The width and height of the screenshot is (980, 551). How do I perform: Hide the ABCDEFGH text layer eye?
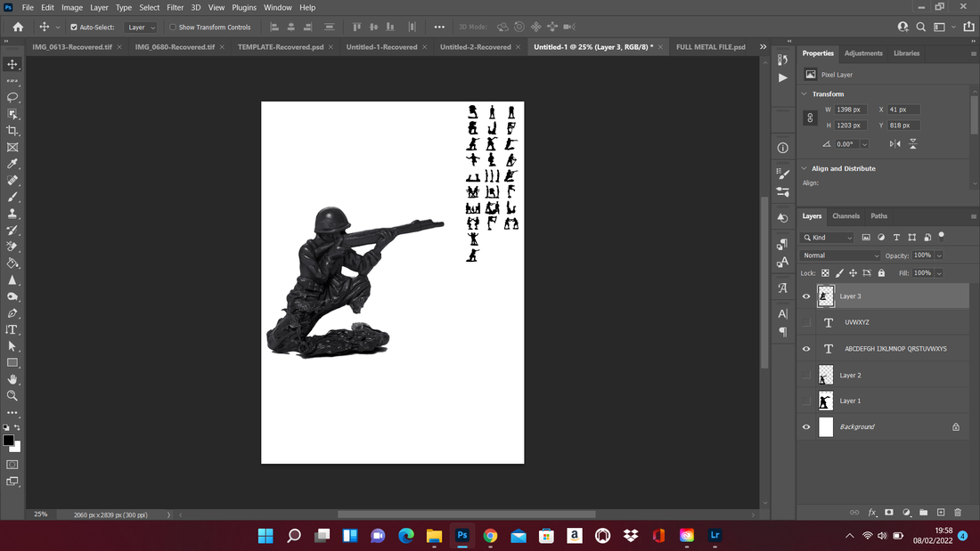tap(806, 349)
